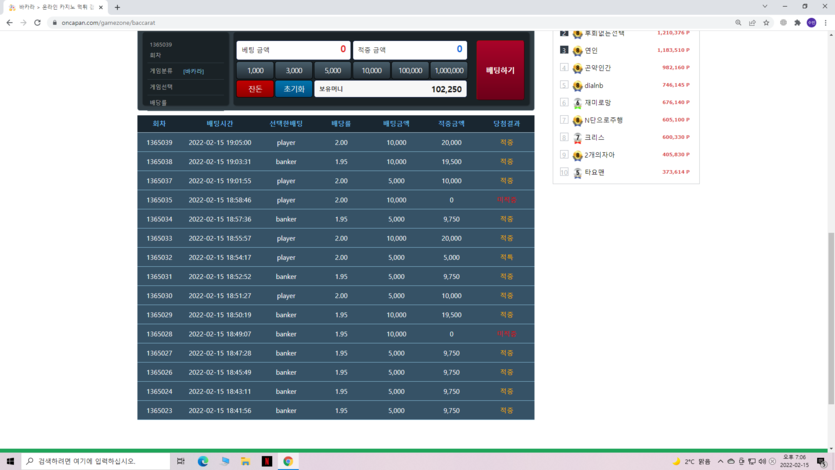Image resolution: width=835 pixels, height=470 pixels.
Task: Open the Chrome three-dot menu
Action: pos(825,23)
